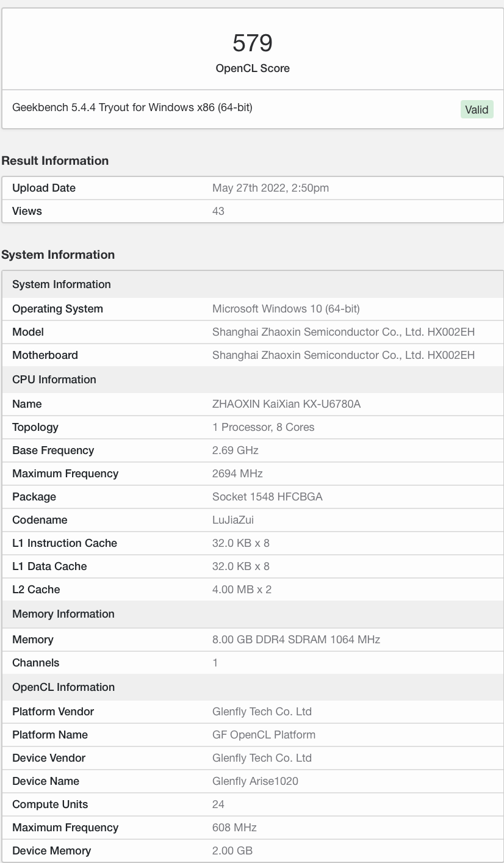This screenshot has width=504, height=863.
Task: Click the OpenCL Score label
Action: point(252,68)
